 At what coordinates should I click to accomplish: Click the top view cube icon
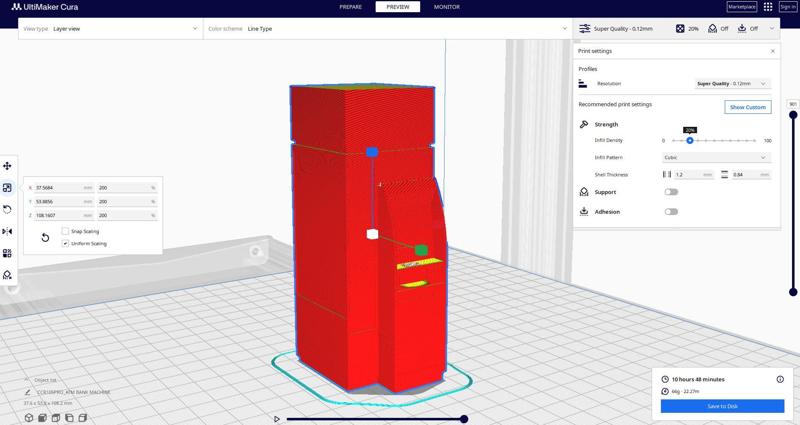(x=56, y=418)
